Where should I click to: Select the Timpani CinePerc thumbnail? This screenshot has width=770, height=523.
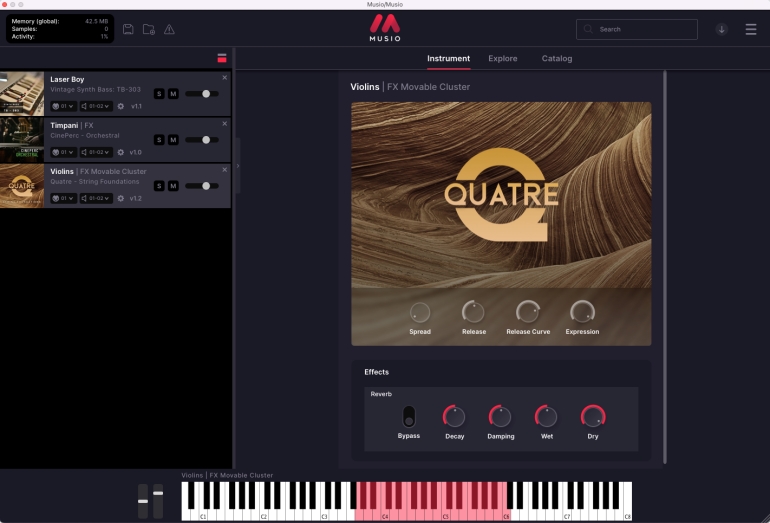pyautogui.click(x=22, y=140)
